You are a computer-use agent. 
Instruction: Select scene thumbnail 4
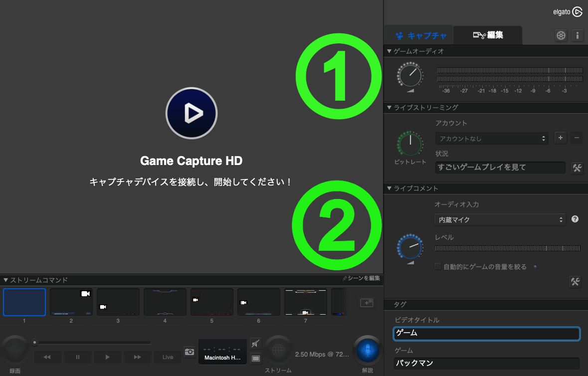pos(165,302)
